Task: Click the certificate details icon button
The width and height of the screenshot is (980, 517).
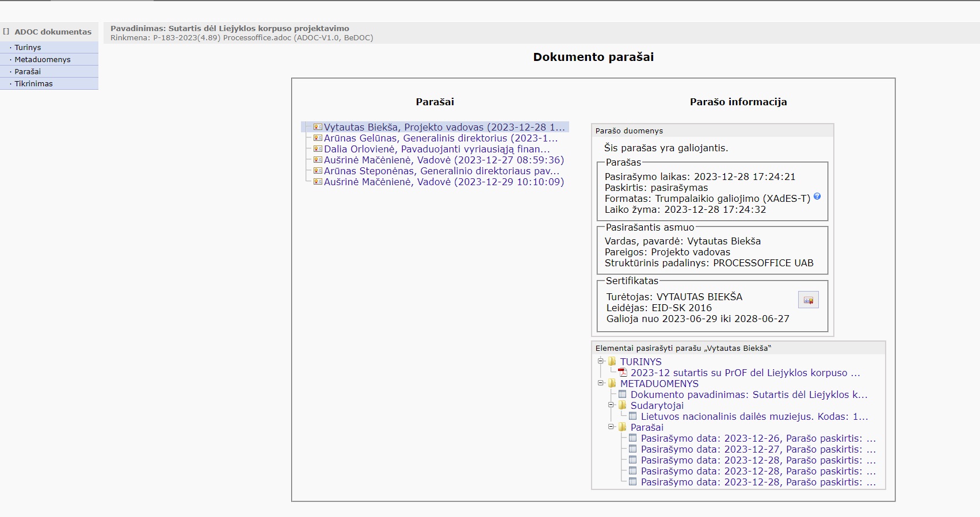Action: [808, 300]
